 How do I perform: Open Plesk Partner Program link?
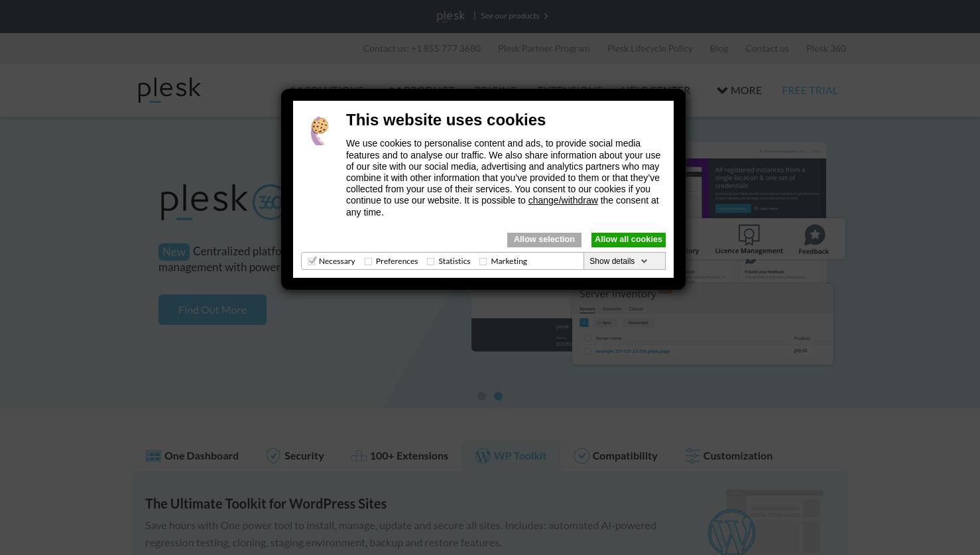pyautogui.click(x=544, y=48)
